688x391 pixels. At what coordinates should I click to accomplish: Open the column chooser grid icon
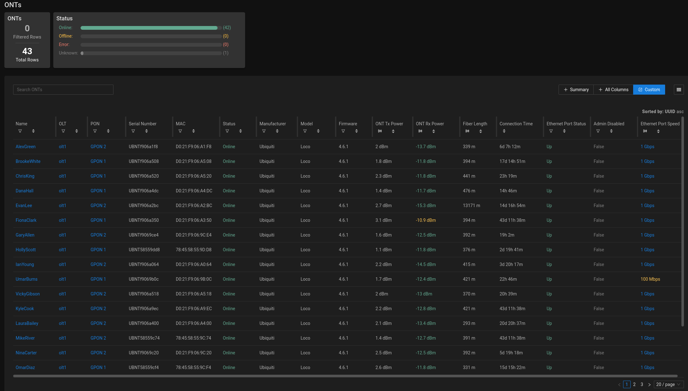(679, 90)
